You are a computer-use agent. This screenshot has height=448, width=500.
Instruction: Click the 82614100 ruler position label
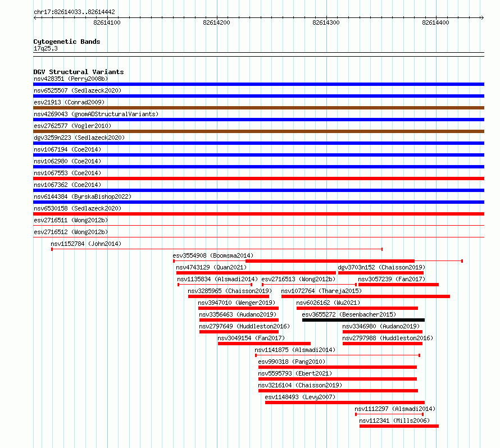click(107, 22)
